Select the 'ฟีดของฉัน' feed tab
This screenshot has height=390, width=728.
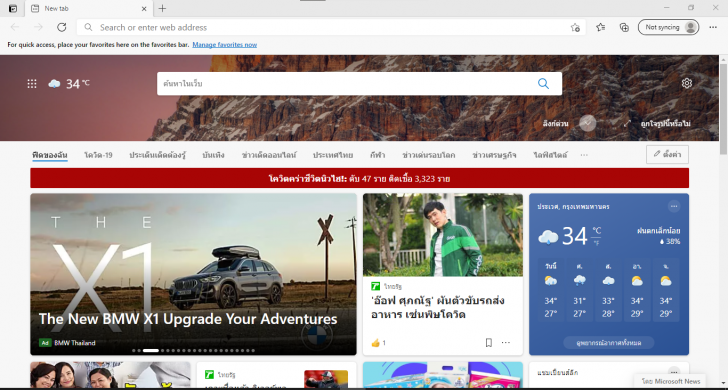(50, 155)
